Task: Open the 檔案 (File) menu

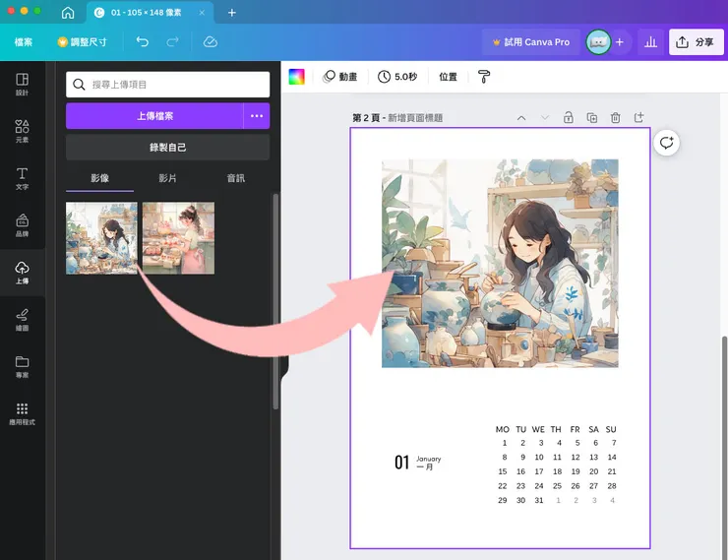Action: click(24, 42)
